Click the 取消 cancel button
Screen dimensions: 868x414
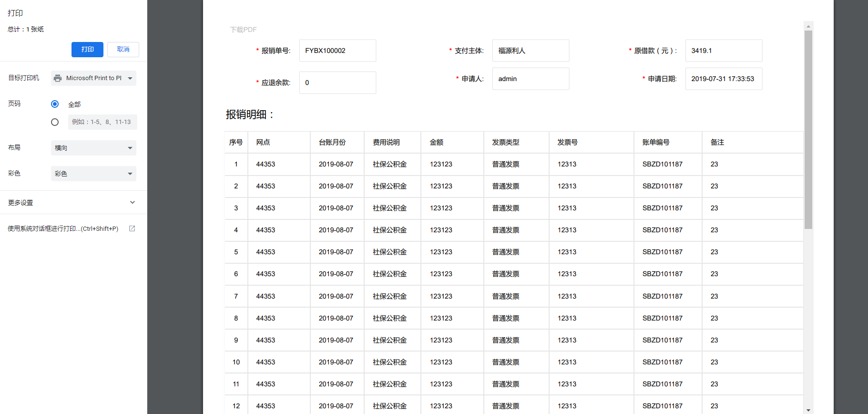click(x=123, y=50)
